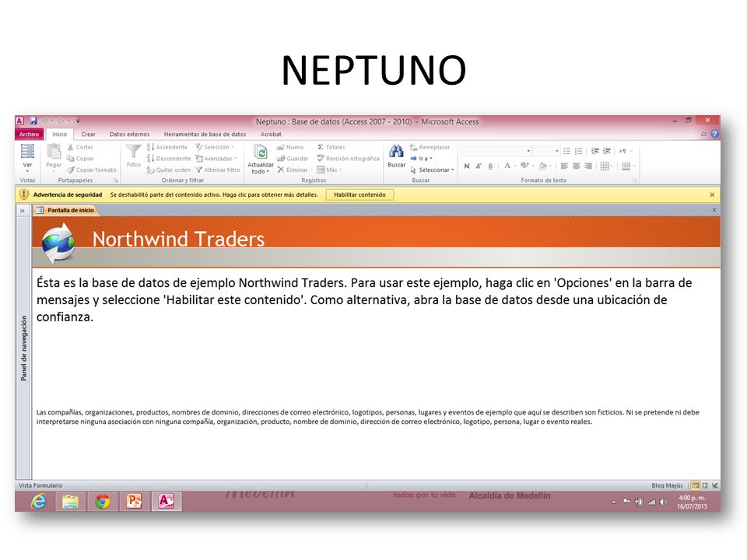The image size is (747, 560).
Task: Switch to Layout view in status bar
Action: [705, 485]
